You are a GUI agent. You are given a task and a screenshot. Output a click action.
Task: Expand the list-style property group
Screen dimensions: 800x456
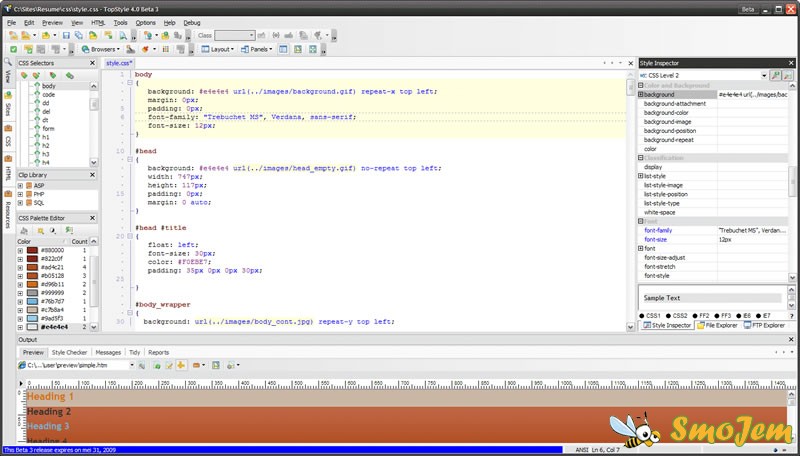click(x=641, y=176)
